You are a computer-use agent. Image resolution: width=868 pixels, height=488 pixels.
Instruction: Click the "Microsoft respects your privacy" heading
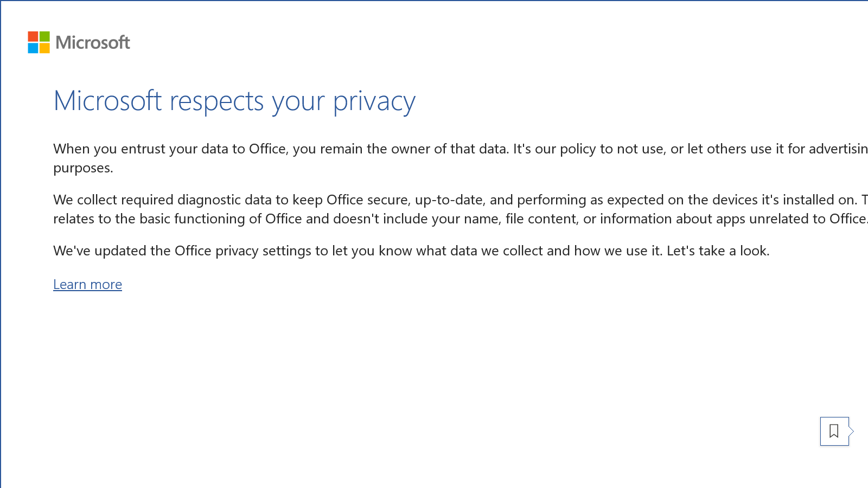(x=234, y=101)
